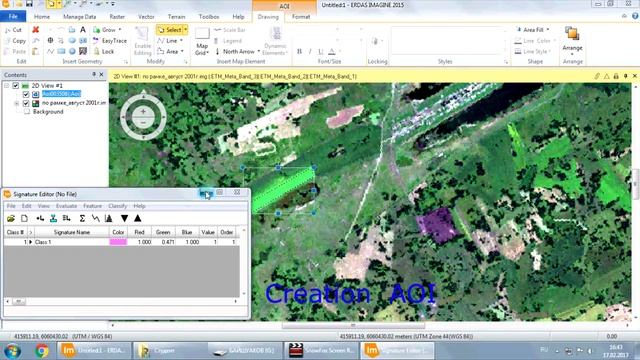
Task: Create new signature from AOI icon
Action: pos(40,218)
